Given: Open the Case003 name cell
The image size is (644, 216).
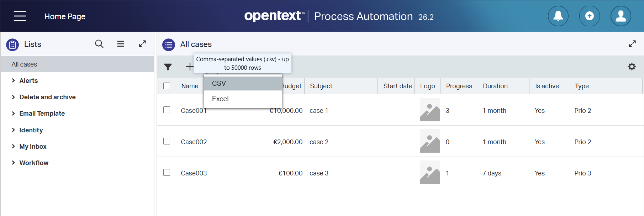Looking at the screenshot, I should pyautogui.click(x=194, y=173).
